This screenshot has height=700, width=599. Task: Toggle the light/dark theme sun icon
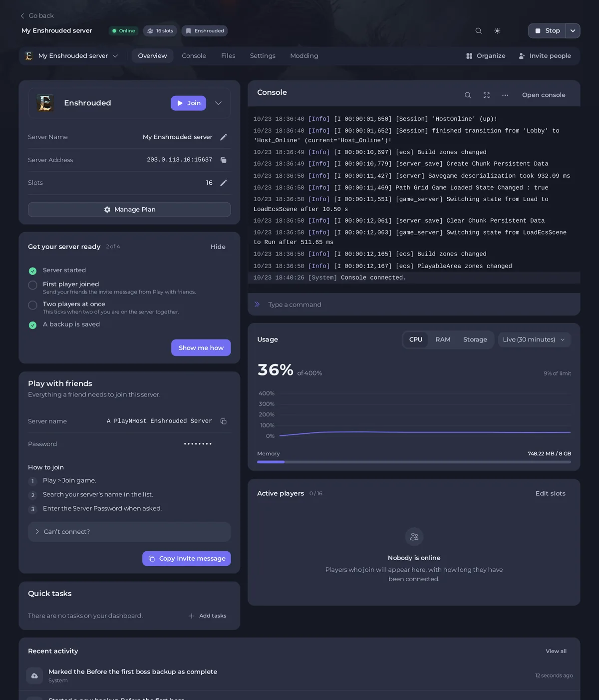point(497,31)
